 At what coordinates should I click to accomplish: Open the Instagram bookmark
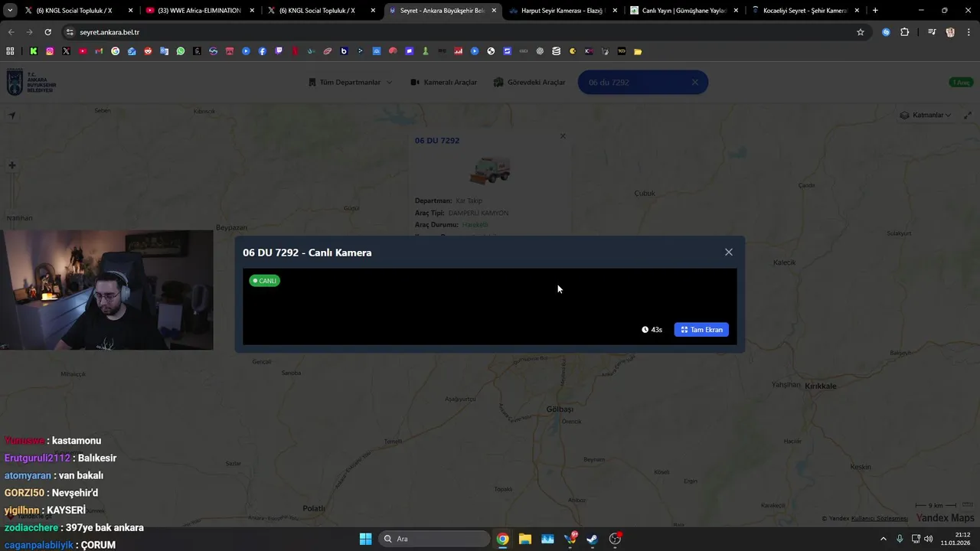(x=50, y=51)
